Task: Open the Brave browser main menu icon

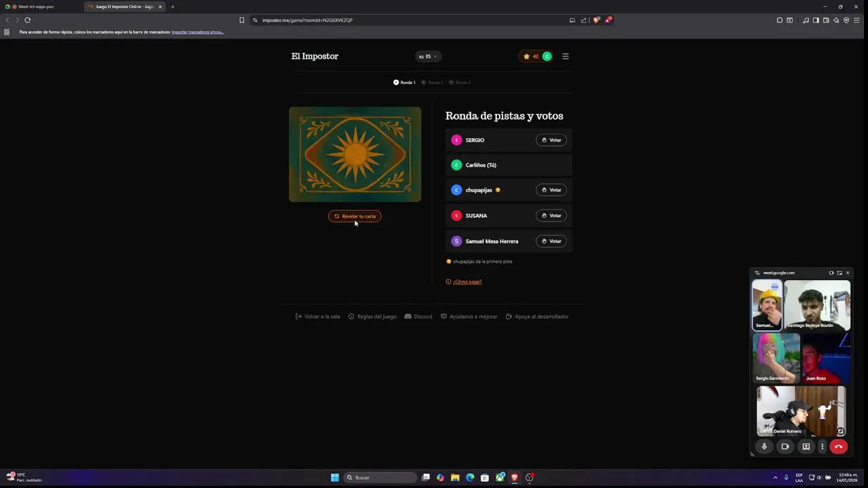Action: tap(857, 20)
